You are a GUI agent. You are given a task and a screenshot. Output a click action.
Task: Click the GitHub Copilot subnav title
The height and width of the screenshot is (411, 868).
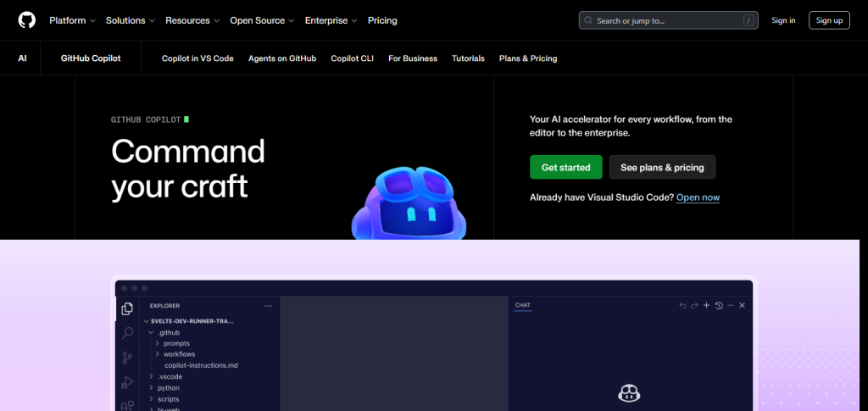(91, 58)
